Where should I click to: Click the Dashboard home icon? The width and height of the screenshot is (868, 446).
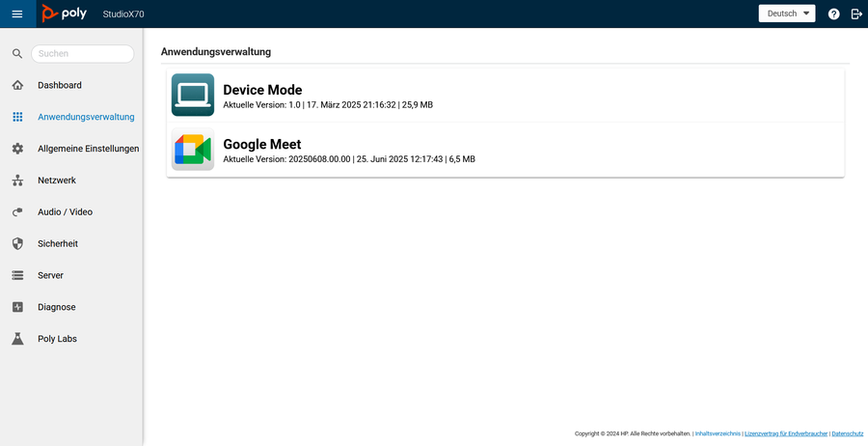tap(17, 85)
